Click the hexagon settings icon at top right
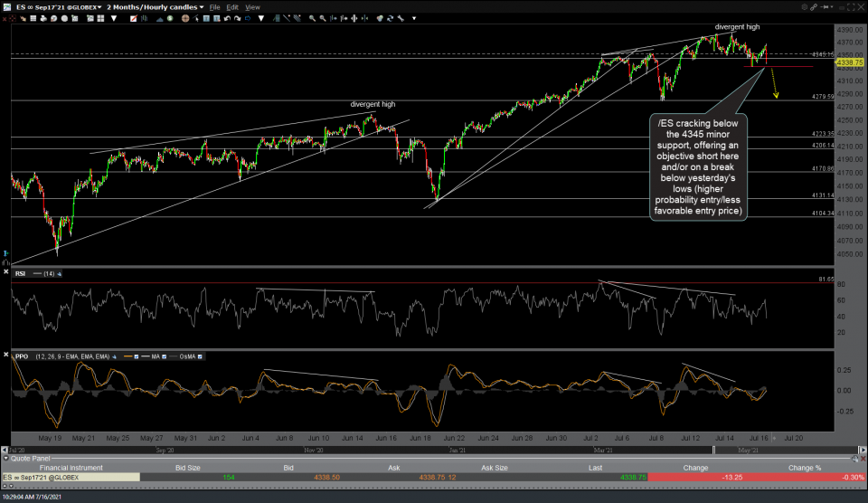The width and height of the screenshot is (868, 503). pos(805,6)
